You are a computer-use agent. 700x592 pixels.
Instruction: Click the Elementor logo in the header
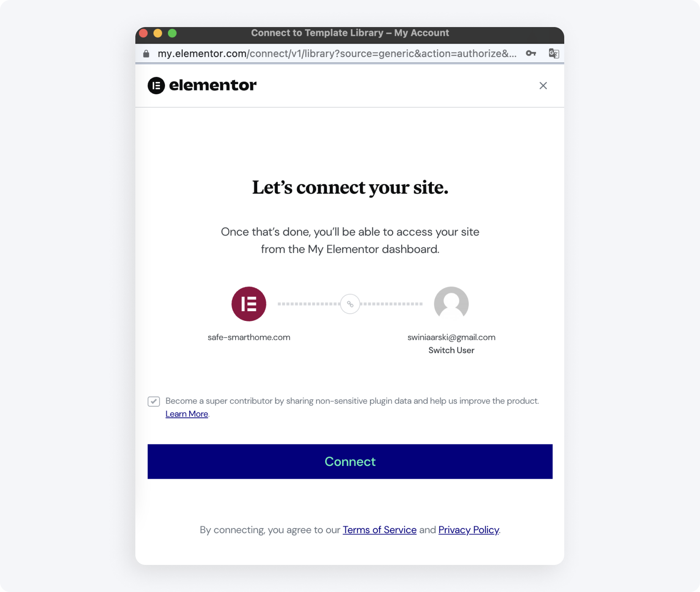(202, 85)
